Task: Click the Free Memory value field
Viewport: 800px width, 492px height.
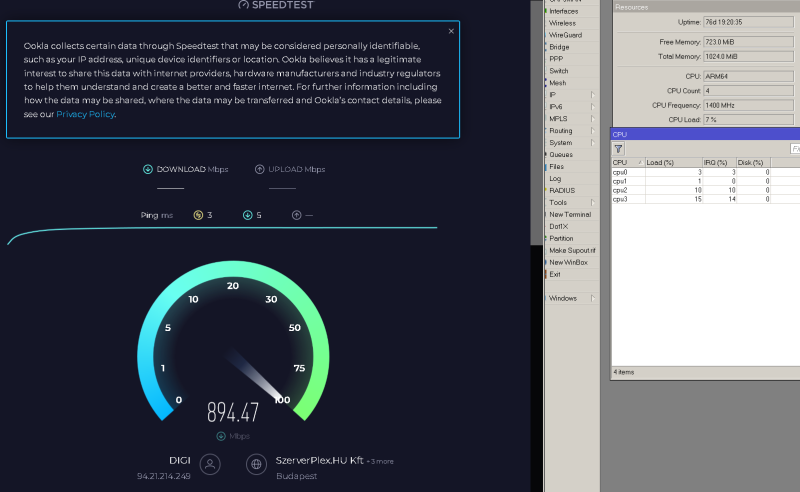Action: click(748, 42)
